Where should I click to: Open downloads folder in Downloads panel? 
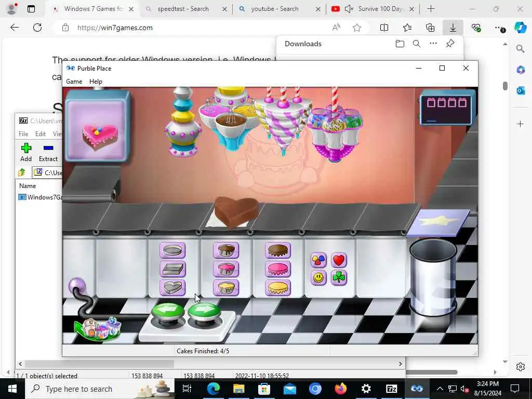pos(400,44)
